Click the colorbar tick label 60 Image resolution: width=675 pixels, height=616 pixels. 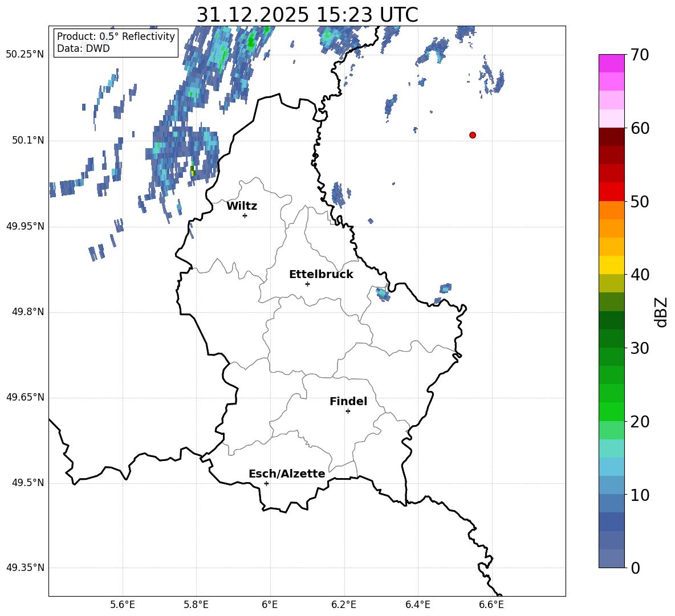(640, 128)
